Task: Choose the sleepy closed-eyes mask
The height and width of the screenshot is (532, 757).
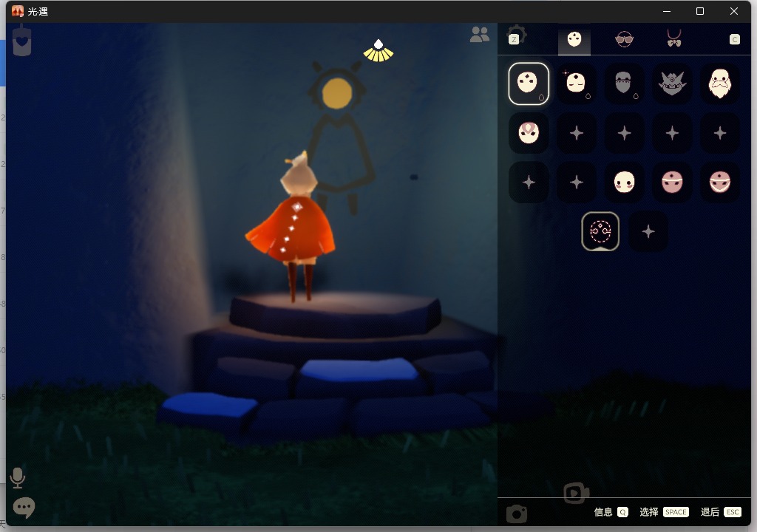Action: [577, 83]
